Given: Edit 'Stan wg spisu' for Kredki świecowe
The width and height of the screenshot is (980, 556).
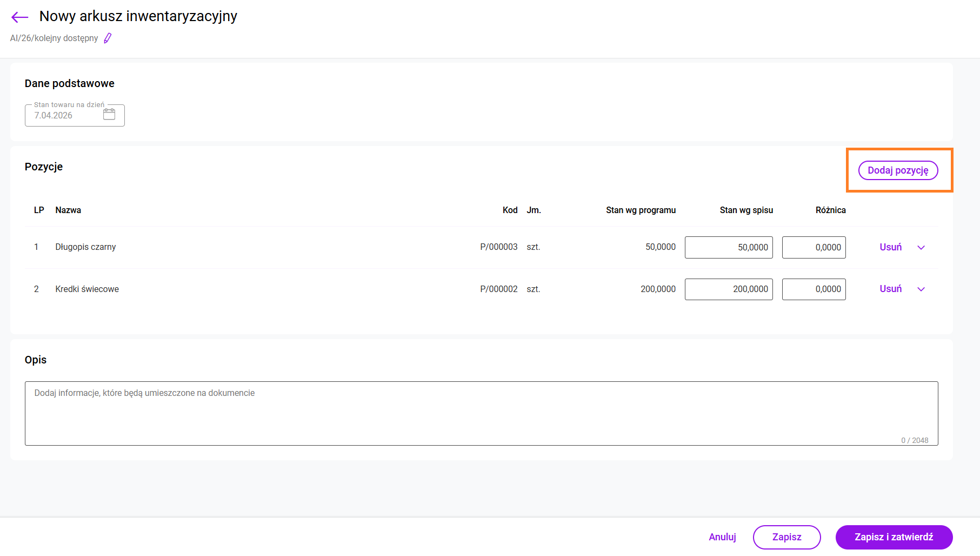Looking at the screenshot, I should [x=728, y=289].
